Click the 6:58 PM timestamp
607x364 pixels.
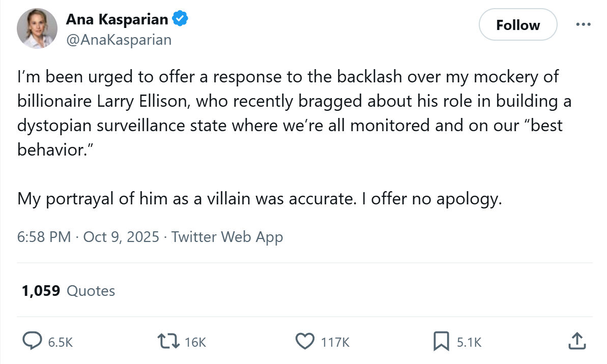click(44, 237)
